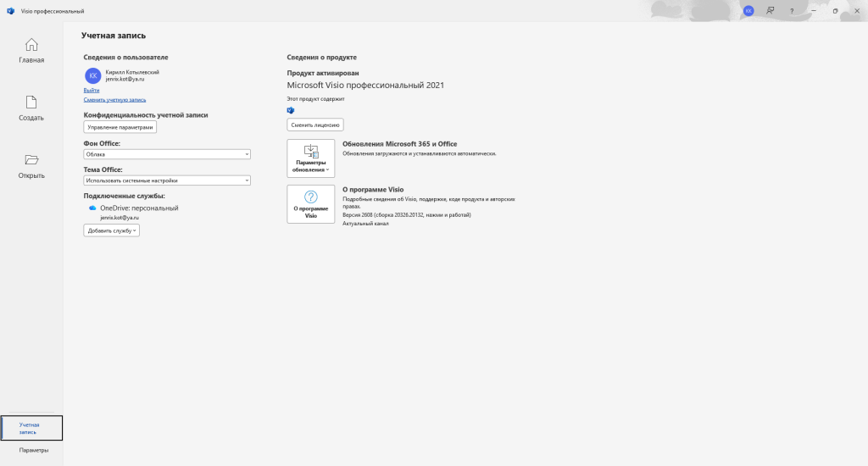Click the Версия 2608 build text
The height and width of the screenshot is (466, 868).
pos(407,214)
